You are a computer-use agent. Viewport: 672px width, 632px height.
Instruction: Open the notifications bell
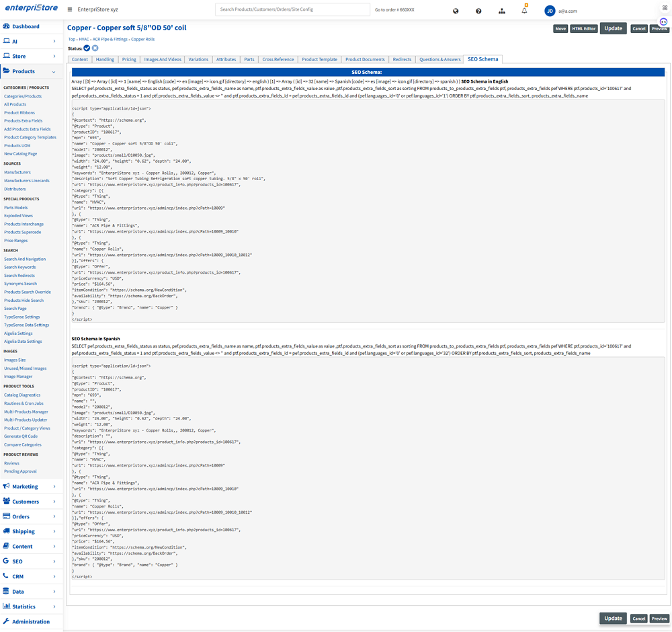tap(525, 11)
